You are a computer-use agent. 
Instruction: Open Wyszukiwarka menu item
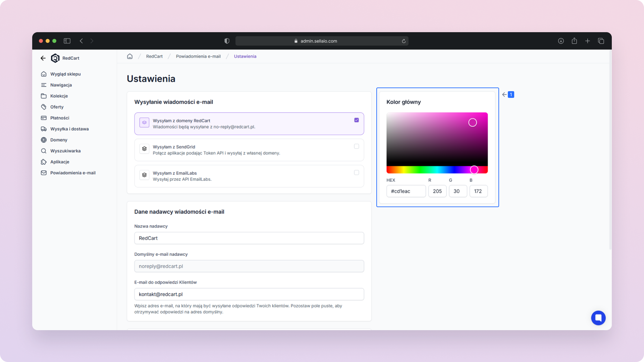65,151
